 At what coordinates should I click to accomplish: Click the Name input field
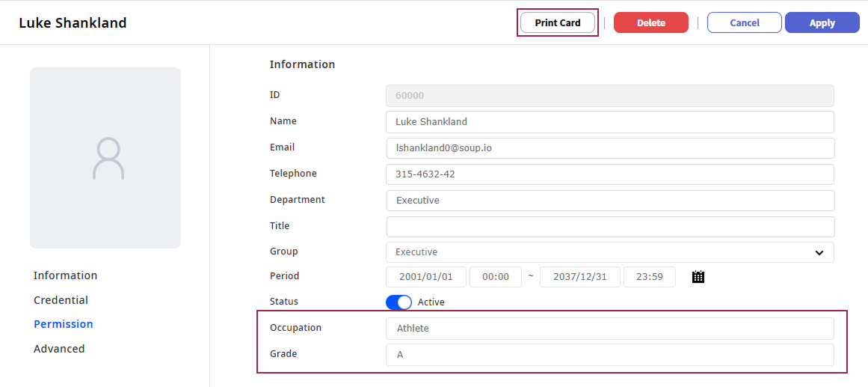click(609, 122)
